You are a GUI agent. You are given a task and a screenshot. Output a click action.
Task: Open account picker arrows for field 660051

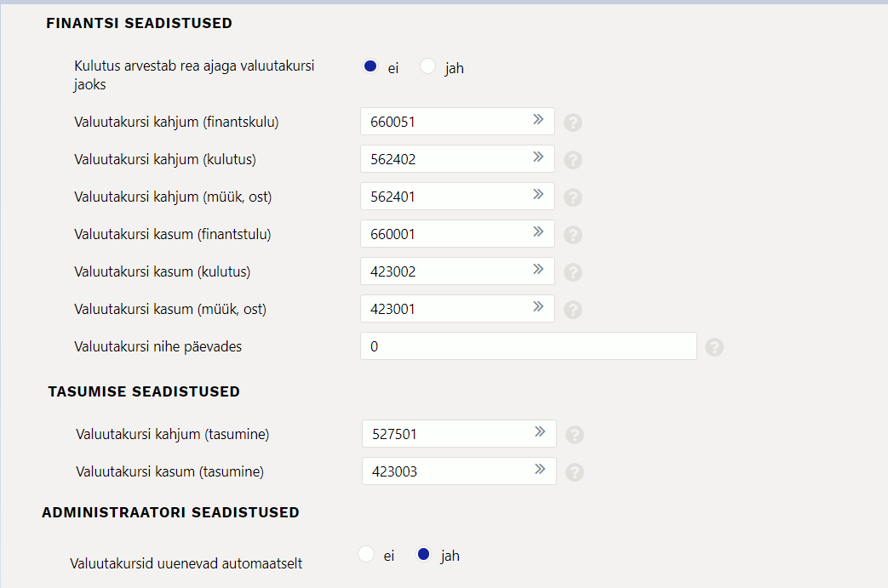[x=538, y=120]
